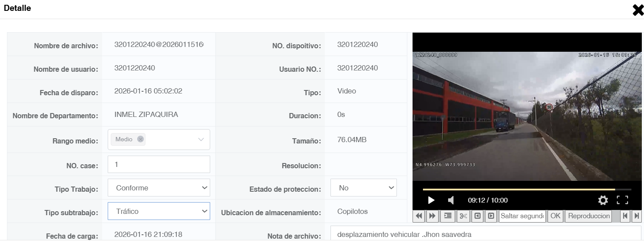This screenshot has height=243, width=644.
Task: Click the Reproduccion button
Action: pyautogui.click(x=589, y=216)
